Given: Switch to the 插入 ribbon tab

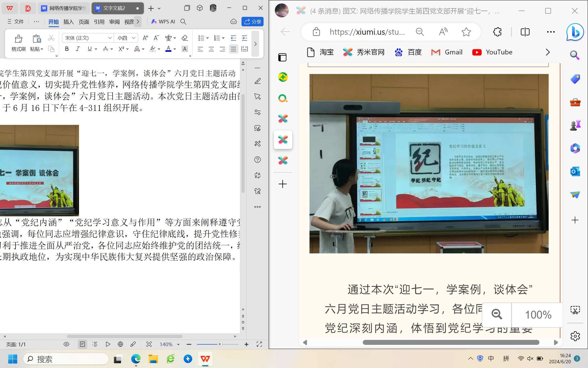Looking at the screenshot, I should (x=69, y=22).
